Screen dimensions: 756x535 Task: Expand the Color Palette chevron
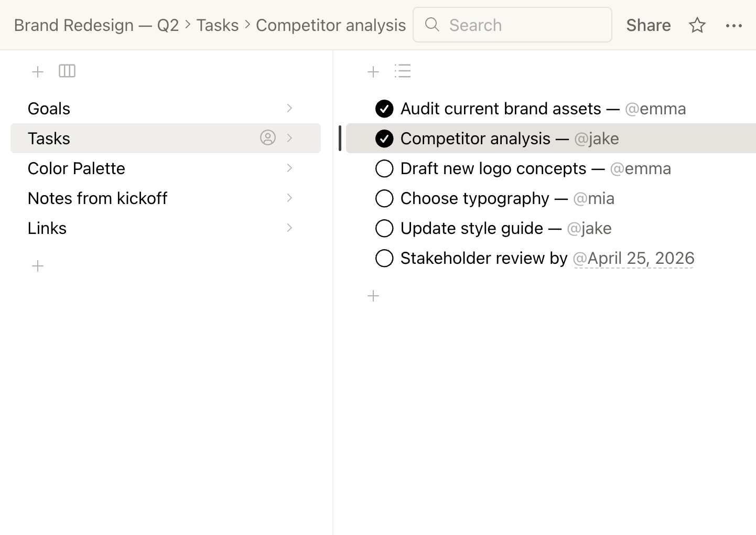[x=289, y=168]
